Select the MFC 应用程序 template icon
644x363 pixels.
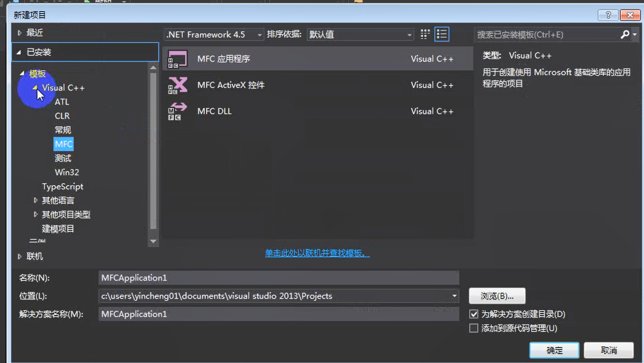click(x=177, y=59)
